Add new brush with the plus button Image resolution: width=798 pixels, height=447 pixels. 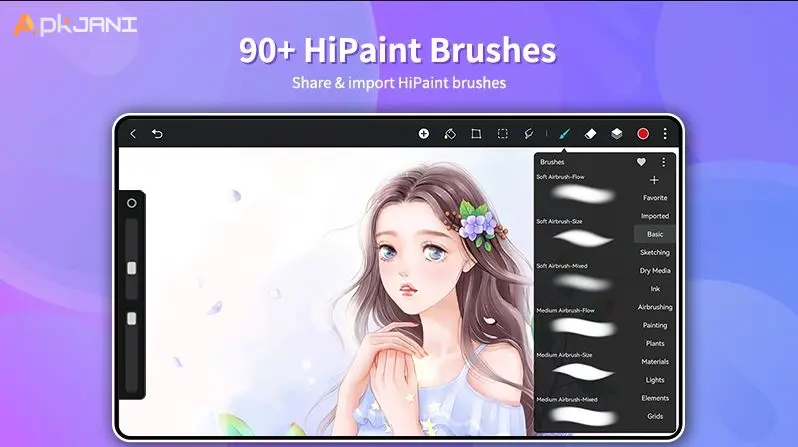654,180
